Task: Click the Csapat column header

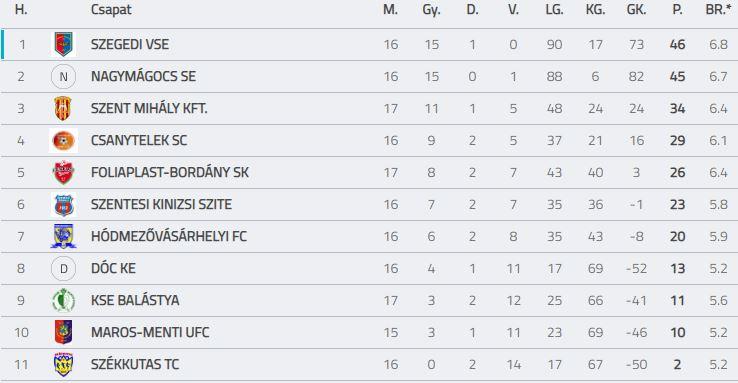Action: [x=111, y=10]
